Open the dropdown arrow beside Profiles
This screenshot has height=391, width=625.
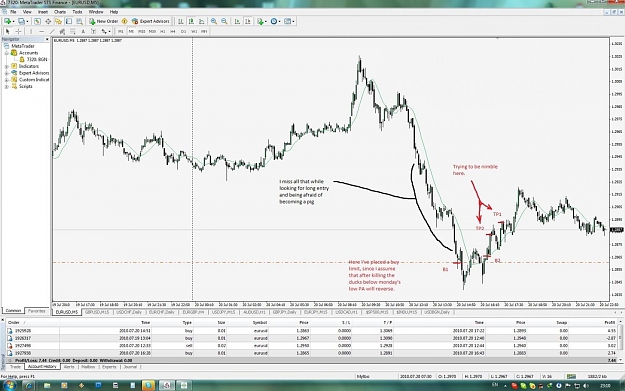[x=27, y=22]
